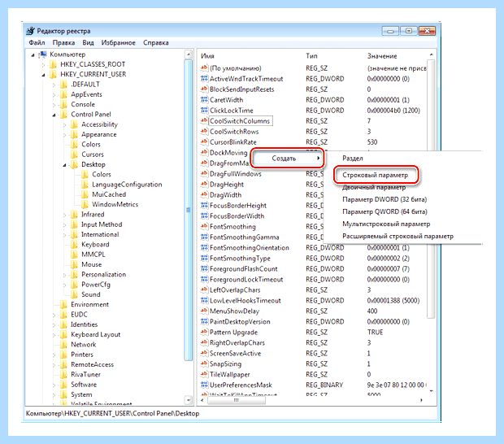This screenshot has width=504, height=444.
Task: Open the Создать context menu item
Action: tap(288, 159)
